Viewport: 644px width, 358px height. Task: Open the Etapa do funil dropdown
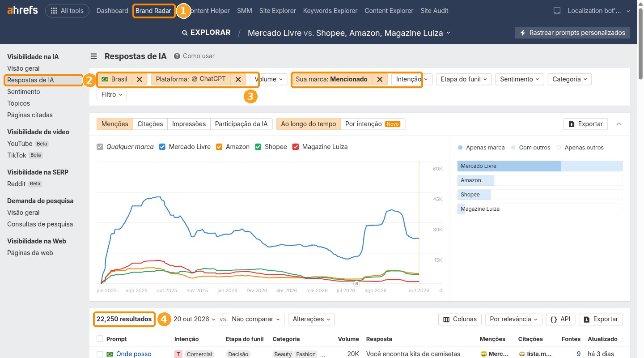point(464,79)
